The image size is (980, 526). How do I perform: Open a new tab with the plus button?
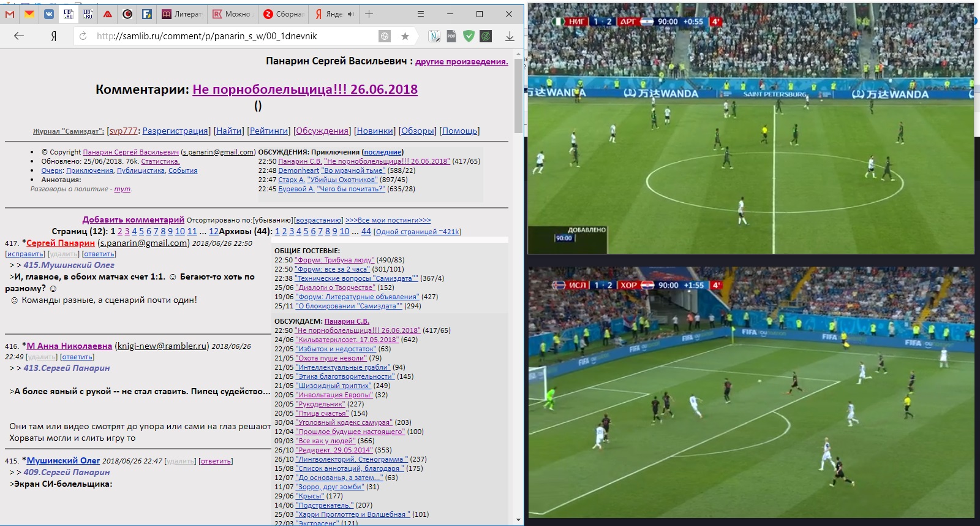tap(369, 13)
